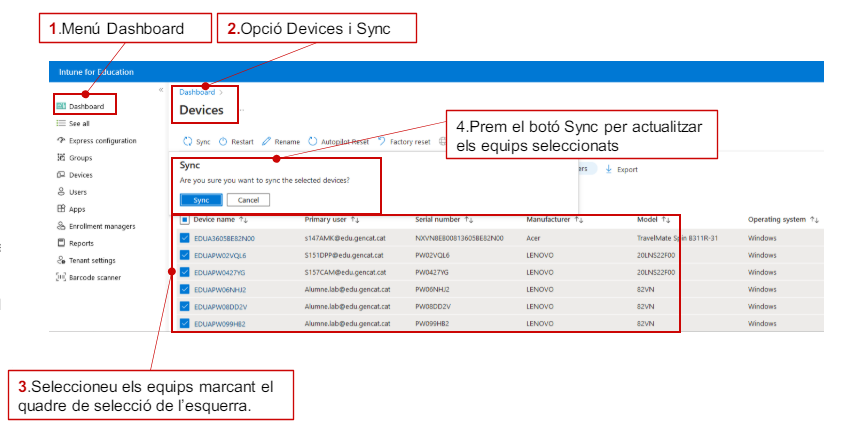Image resolution: width=850 pixels, height=436 pixels.
Task: Open the EDUAPW0427YG device link
Action: coord(221,272)
